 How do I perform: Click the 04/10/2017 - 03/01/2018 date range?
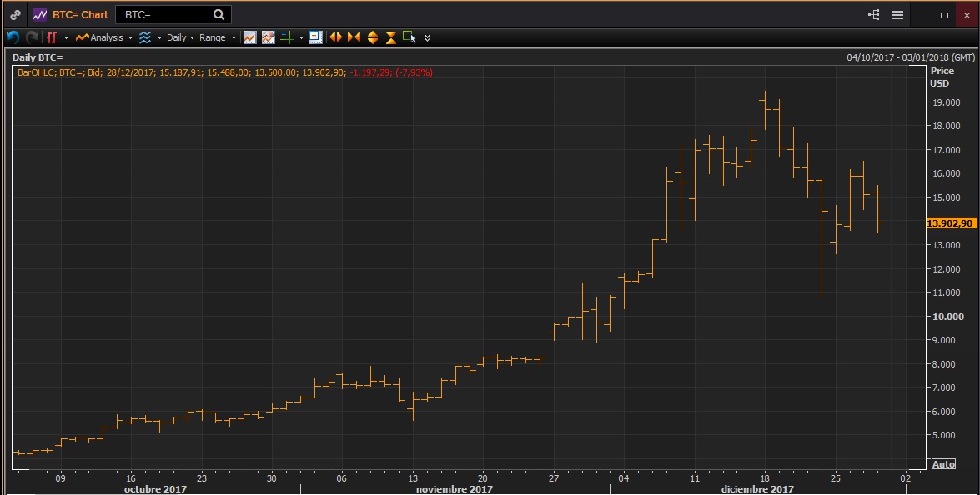tap(911, 57)
